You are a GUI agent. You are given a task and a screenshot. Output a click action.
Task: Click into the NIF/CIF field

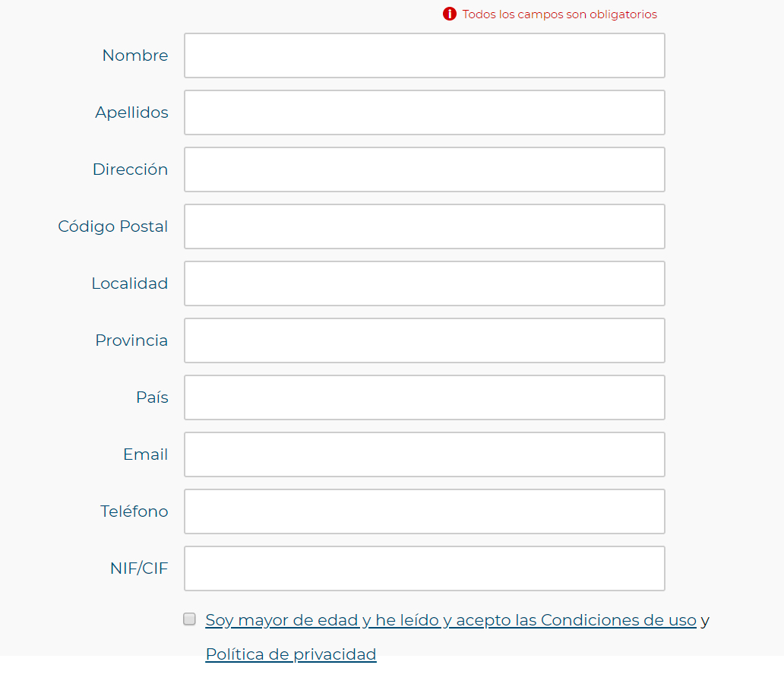[x=425, y=569]
